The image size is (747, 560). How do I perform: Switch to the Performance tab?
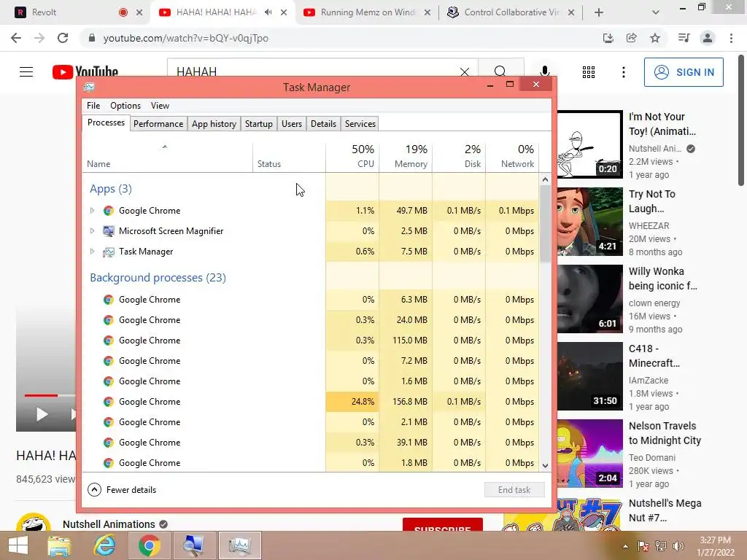point(158,124)
